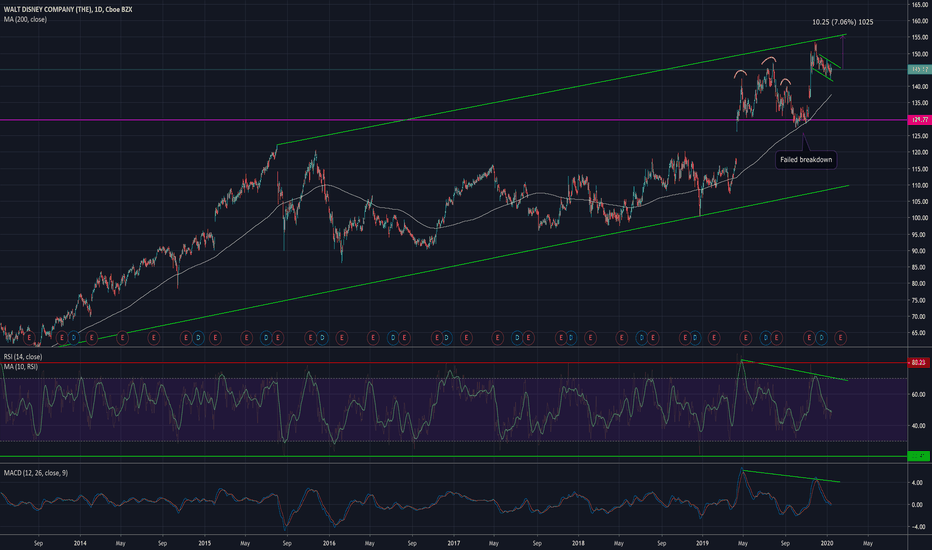Select the green divergence trendline on MACD
This screenshot has height=550, width=932.
(x=791, y=476)
